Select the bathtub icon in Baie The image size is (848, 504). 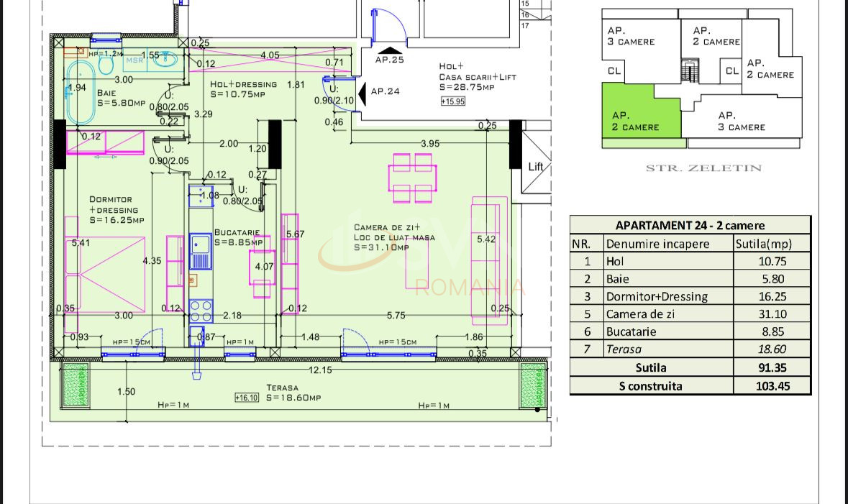click(x=79, y=90)
